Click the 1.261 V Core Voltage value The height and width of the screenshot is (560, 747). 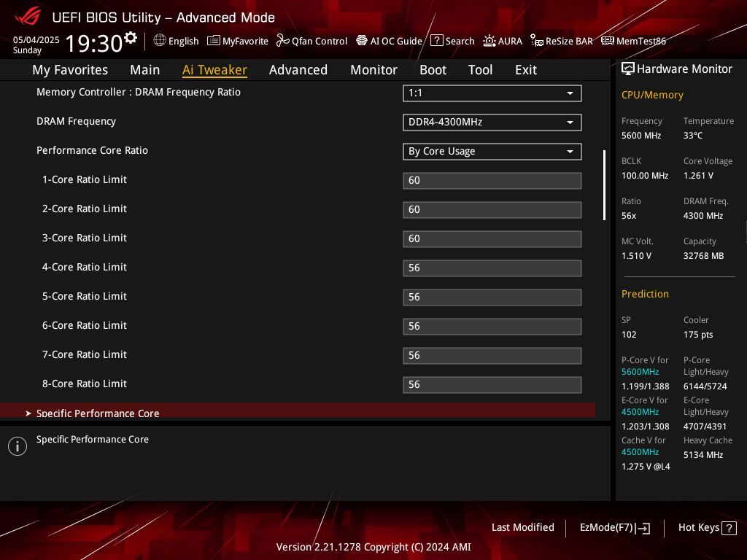(x=698, y=176)
